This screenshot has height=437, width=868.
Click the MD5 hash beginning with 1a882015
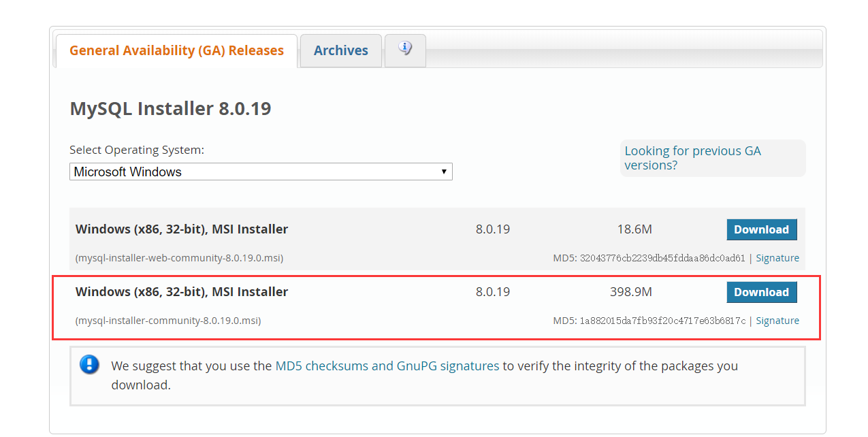coord(662,321)
